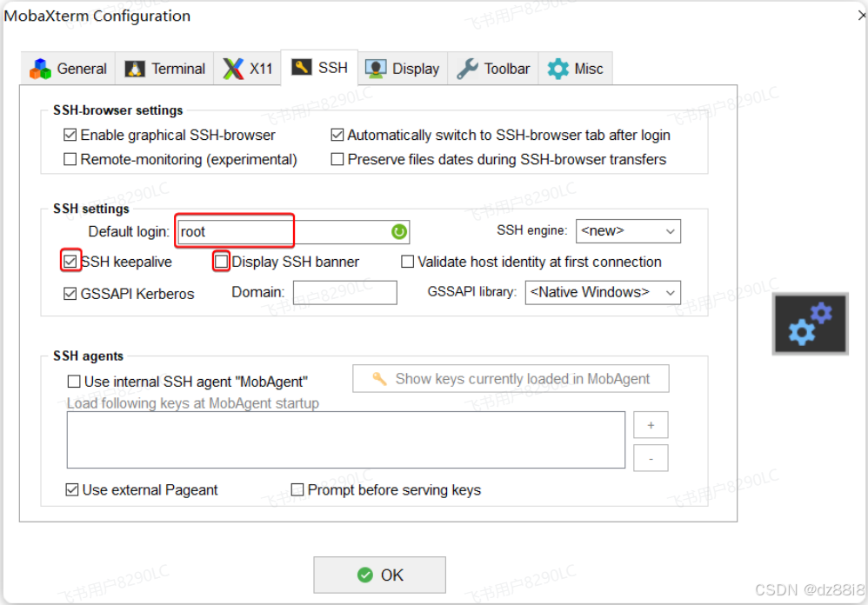Viewport: 868px width, 605px height.
Task: Switch to the Misc tab
Action: (x=575, y=69)
